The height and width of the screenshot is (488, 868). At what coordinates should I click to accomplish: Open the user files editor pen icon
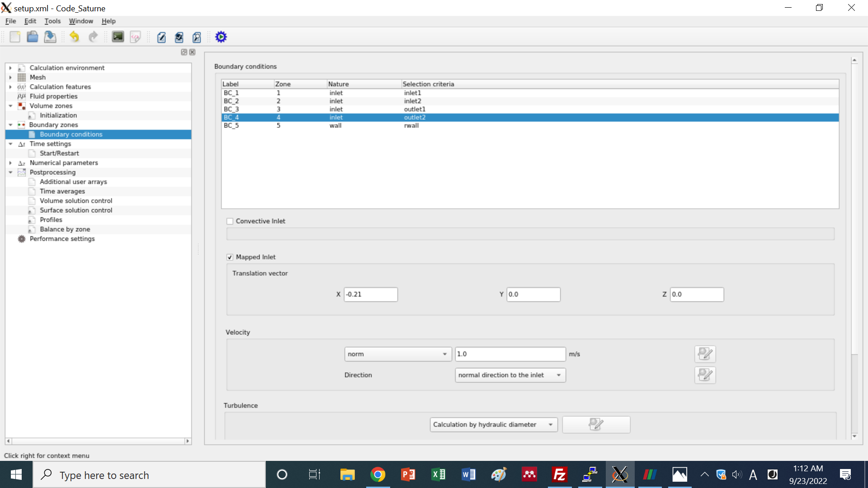click(x=161, y=37)
